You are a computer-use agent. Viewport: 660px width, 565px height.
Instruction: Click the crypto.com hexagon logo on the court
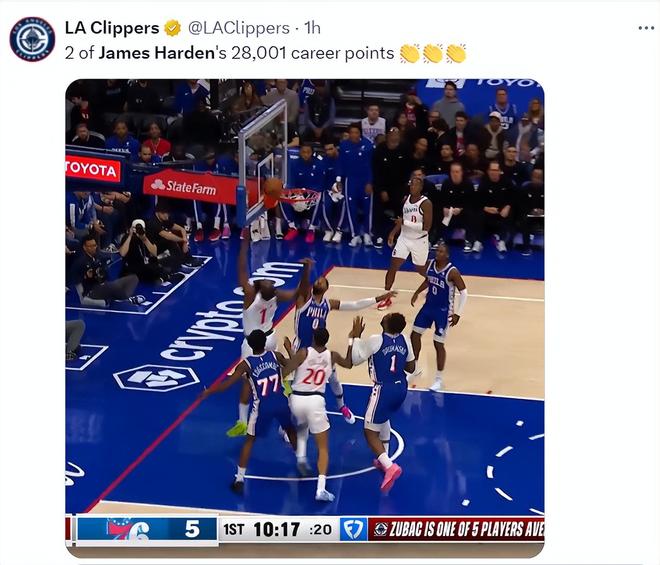(x=157, y=378)
